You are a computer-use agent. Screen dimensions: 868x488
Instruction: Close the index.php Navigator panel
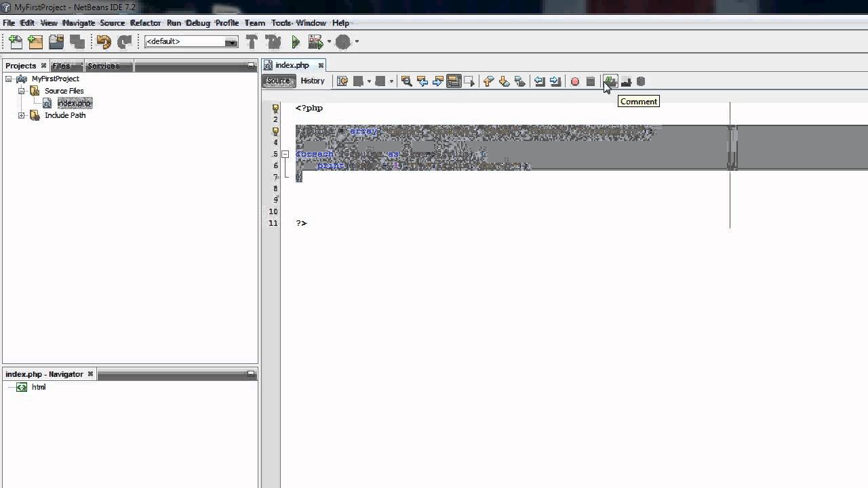pos(90,374)
